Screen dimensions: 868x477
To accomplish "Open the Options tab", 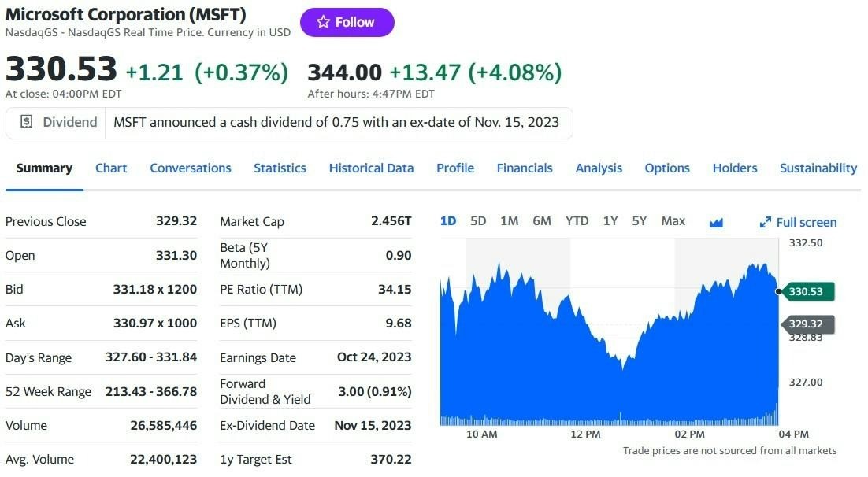I will click(x=667, y=168).
